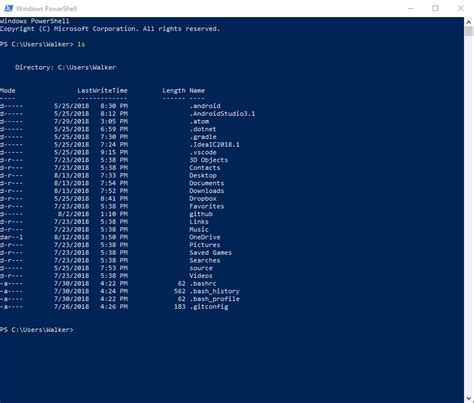The height and width of the screenshot is (403, 474).
Task: Click the 'Saved Games' folder name
Action: coord(210,252)
